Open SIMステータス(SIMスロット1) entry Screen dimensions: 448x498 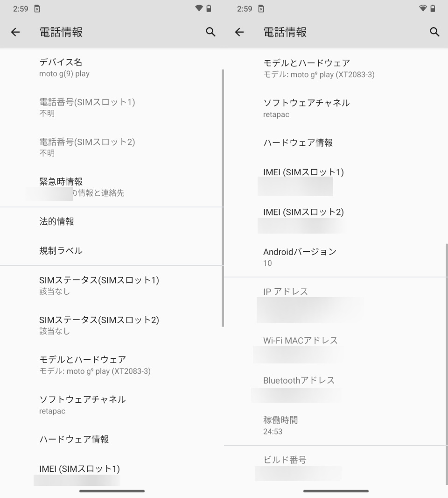(111, 285)
